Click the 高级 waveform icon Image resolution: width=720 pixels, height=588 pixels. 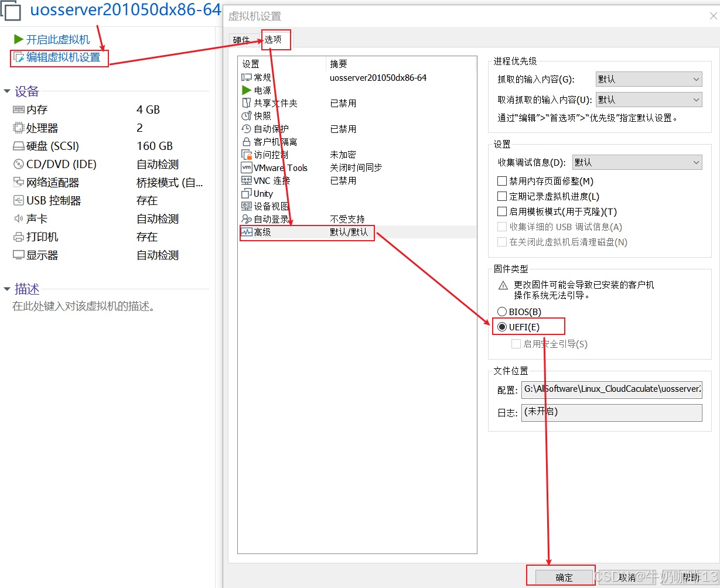pyautogui.click(x=247, y=233)
